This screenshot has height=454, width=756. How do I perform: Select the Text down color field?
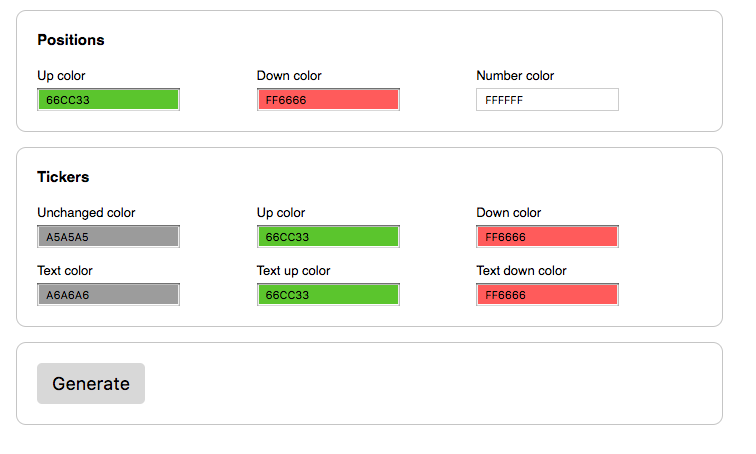pyautogui.click(x=547, y=294)
